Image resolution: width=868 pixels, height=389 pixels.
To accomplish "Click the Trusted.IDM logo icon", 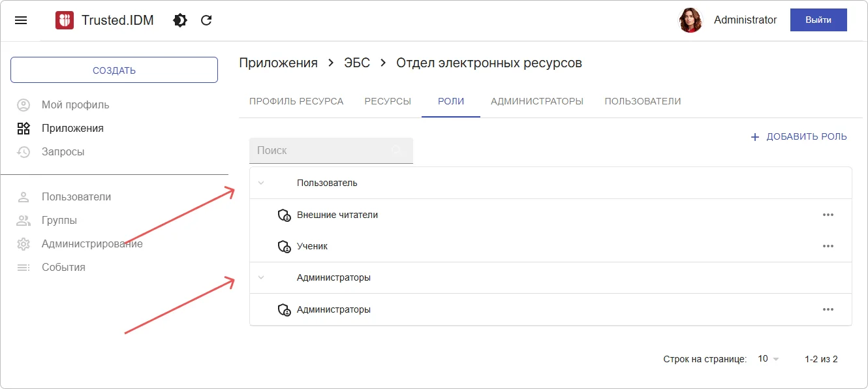I will (x=65, y=20).
